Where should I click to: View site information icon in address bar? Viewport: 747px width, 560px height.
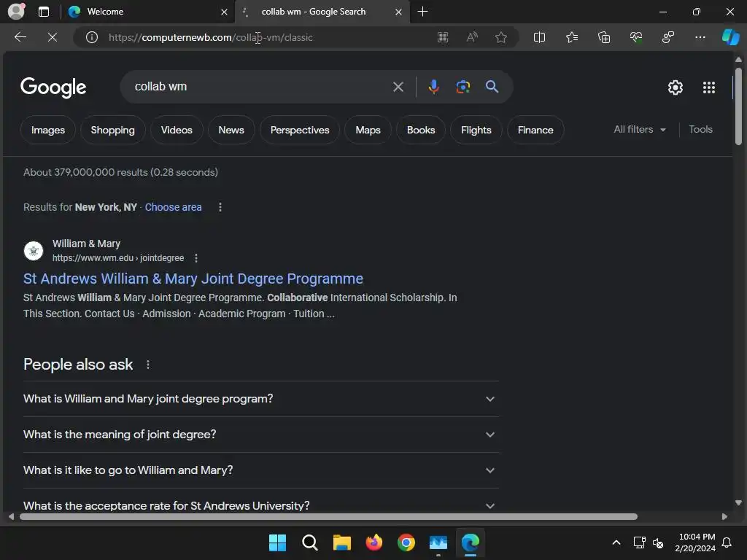click(92, 37)
